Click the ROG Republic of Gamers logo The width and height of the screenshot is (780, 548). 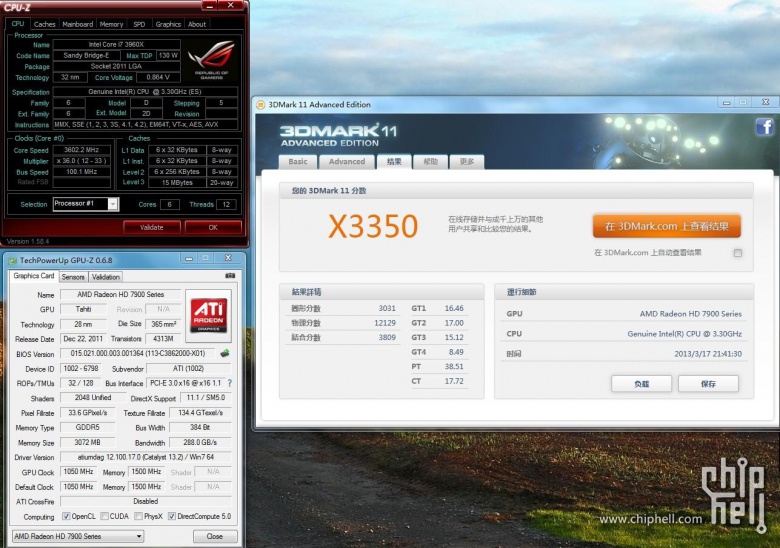(x=212, y=60)
